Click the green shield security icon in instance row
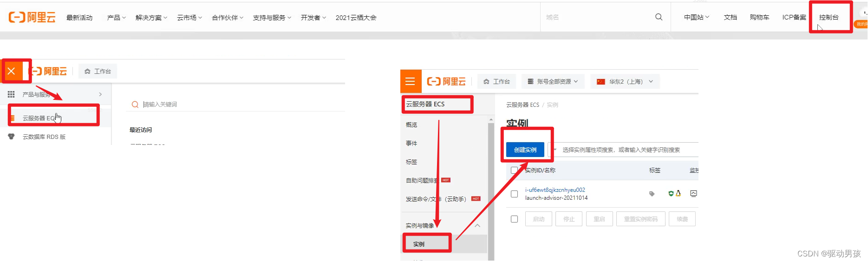The width and height of the screenshot is (868, 262). [671, 194]
